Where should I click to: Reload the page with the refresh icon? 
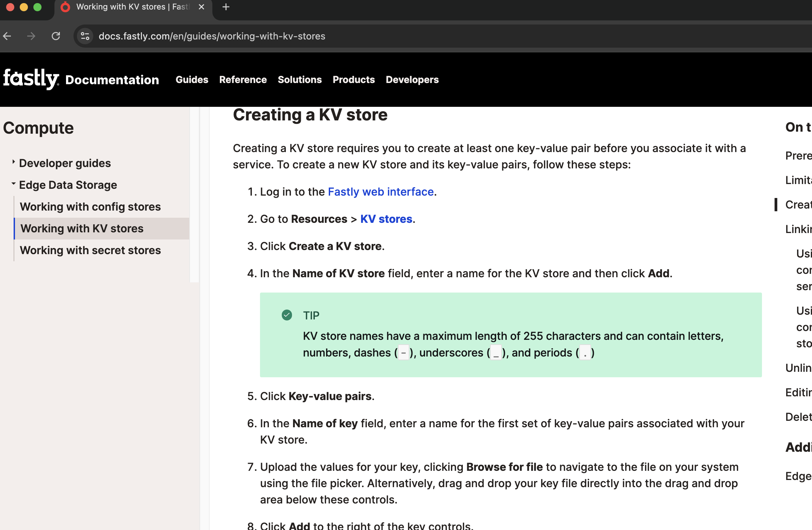pos(56,36)
